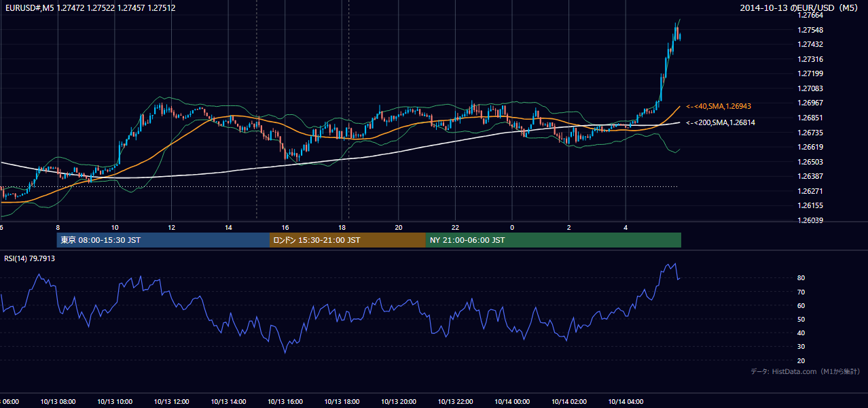Click the NY 21:00-06:00 JST session bar

point(554,240)
